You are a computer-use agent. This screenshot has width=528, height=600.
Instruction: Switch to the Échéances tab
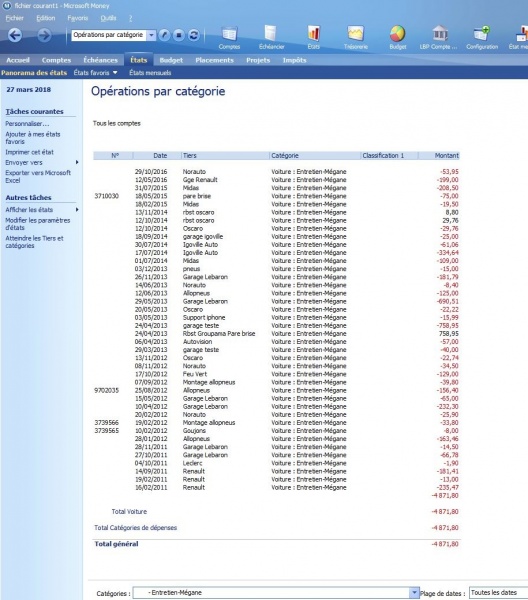pos(100,60)
